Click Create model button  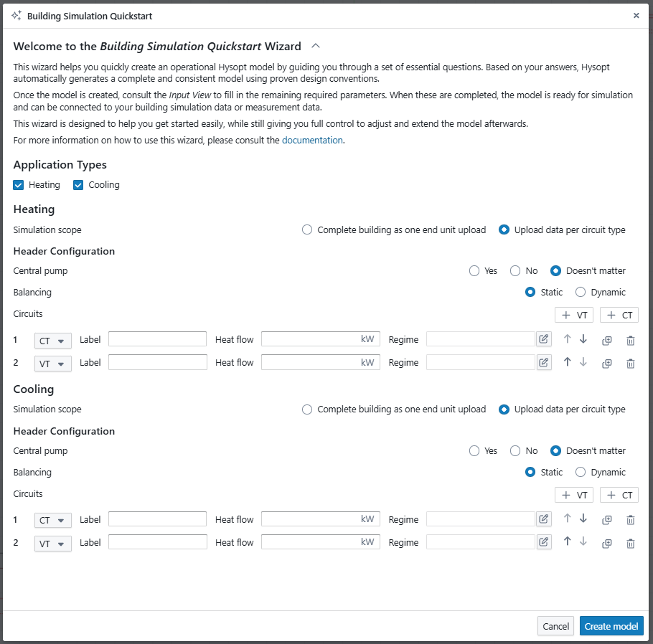pos(611,626)
